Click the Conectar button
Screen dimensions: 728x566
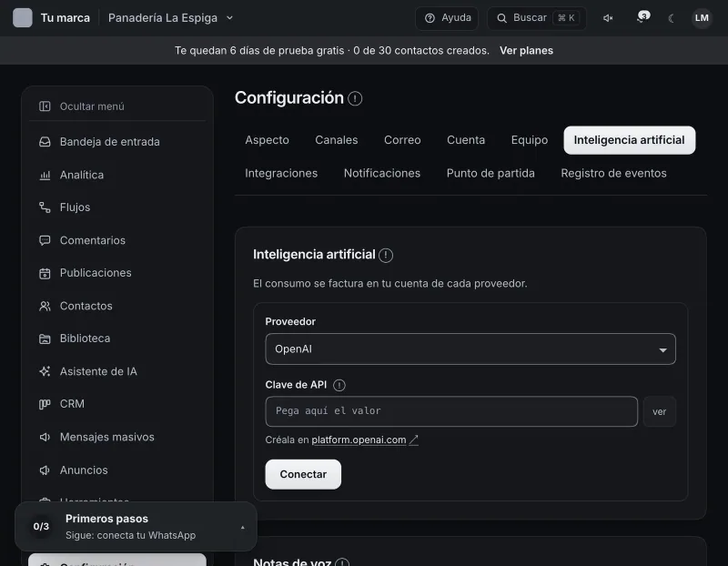click(x=303, y=474)
